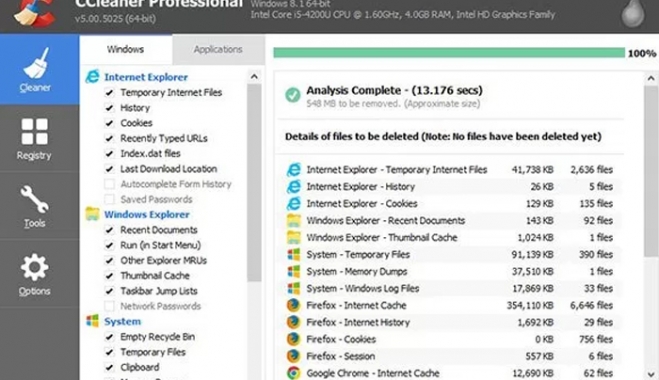The width and height of the screenshot is (659, 380).
Task: Uncheck the Internet Explorer History checkbox
Action: click(109, 108)
